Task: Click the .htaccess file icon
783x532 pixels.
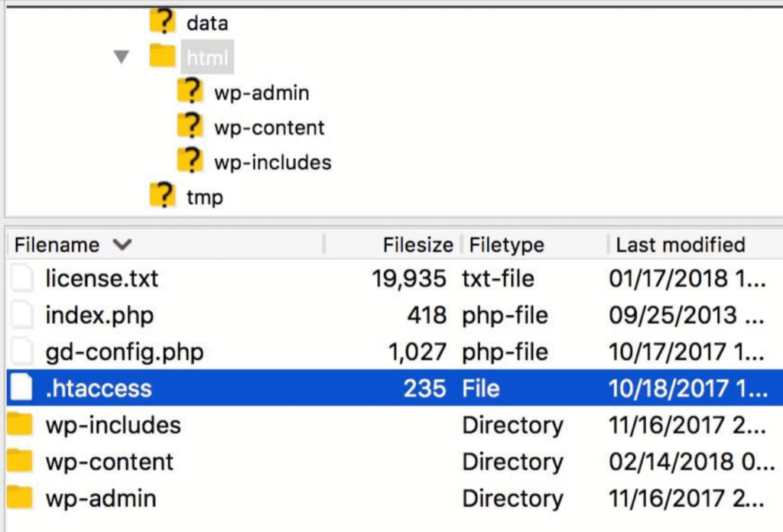Action: (x=22, y=388)
